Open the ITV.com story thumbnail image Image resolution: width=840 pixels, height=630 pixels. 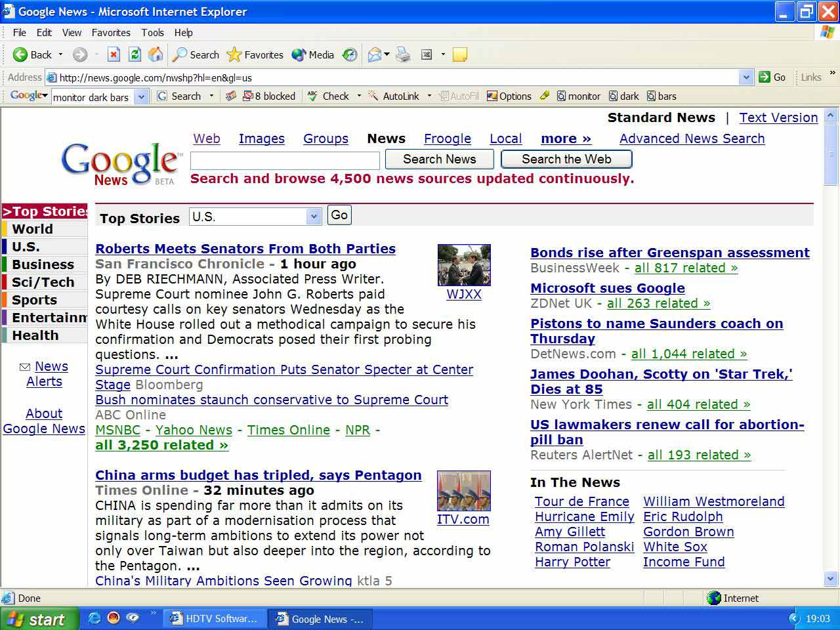click(464, 490)
